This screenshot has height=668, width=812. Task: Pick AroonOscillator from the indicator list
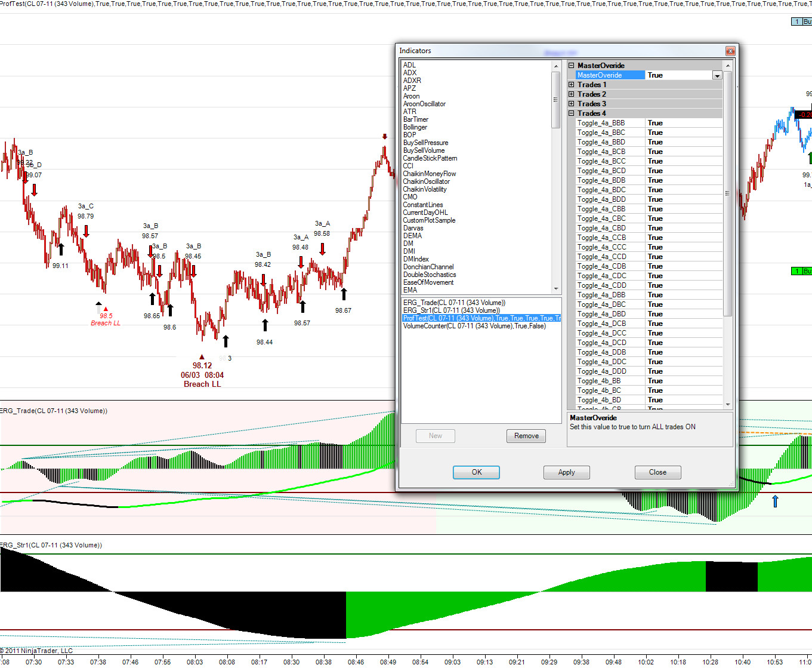[424, 104]
